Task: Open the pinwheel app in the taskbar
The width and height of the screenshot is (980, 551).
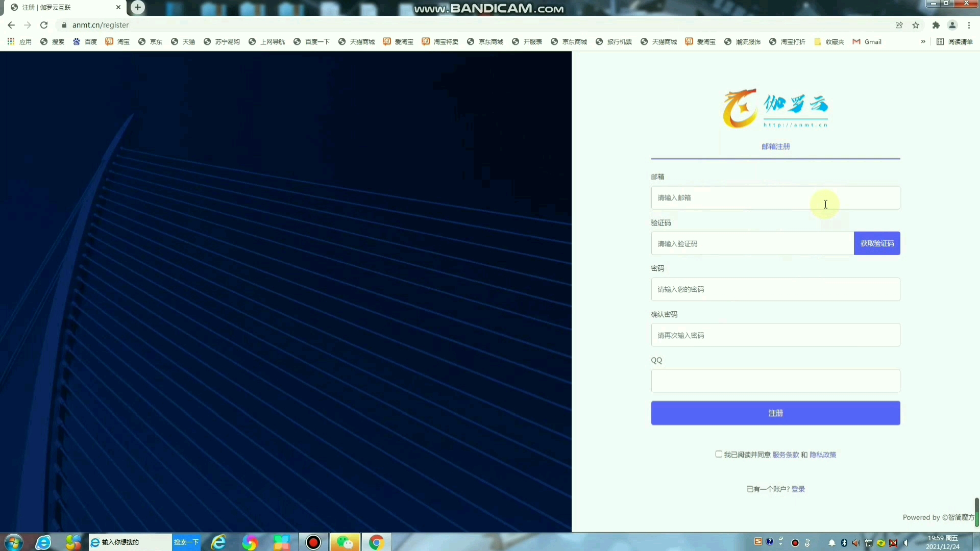Action: [x=250, y=542]
